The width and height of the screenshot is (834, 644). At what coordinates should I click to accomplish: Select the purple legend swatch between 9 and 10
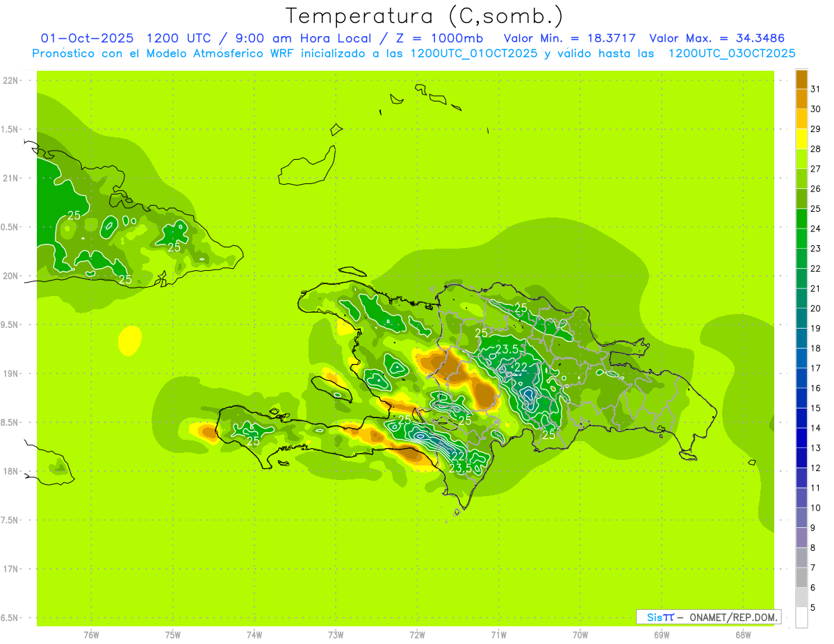coord(801,518)
